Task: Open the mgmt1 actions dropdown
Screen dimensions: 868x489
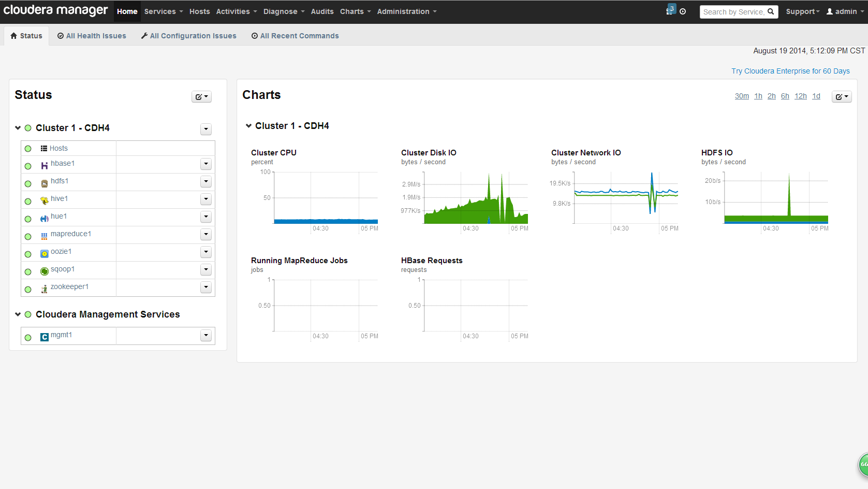Action: (206, 336)
